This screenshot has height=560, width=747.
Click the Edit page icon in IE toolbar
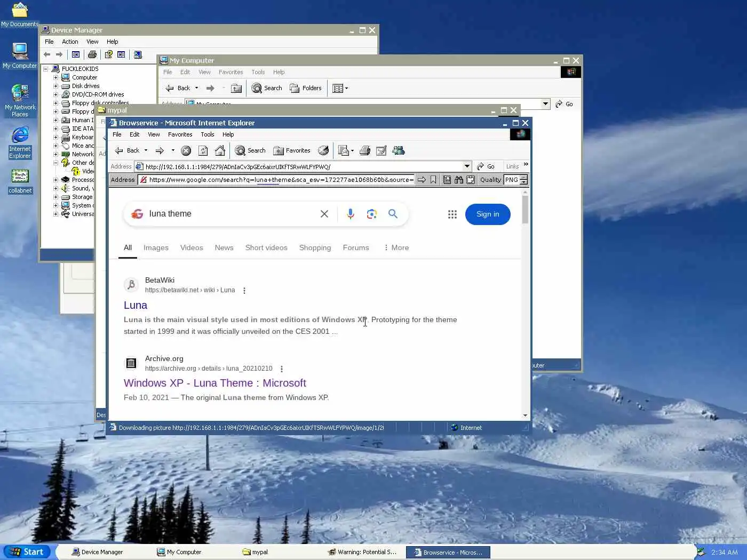(381, 151)
